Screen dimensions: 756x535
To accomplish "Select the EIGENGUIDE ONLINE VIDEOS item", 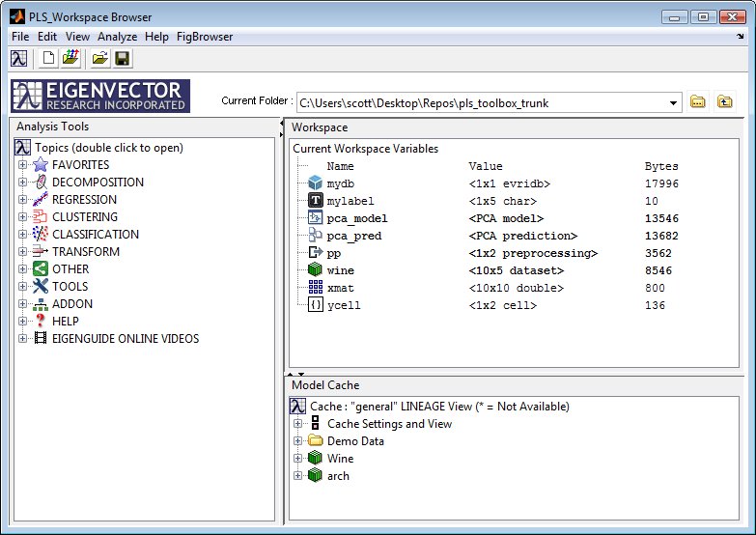I will coord(126,339).
